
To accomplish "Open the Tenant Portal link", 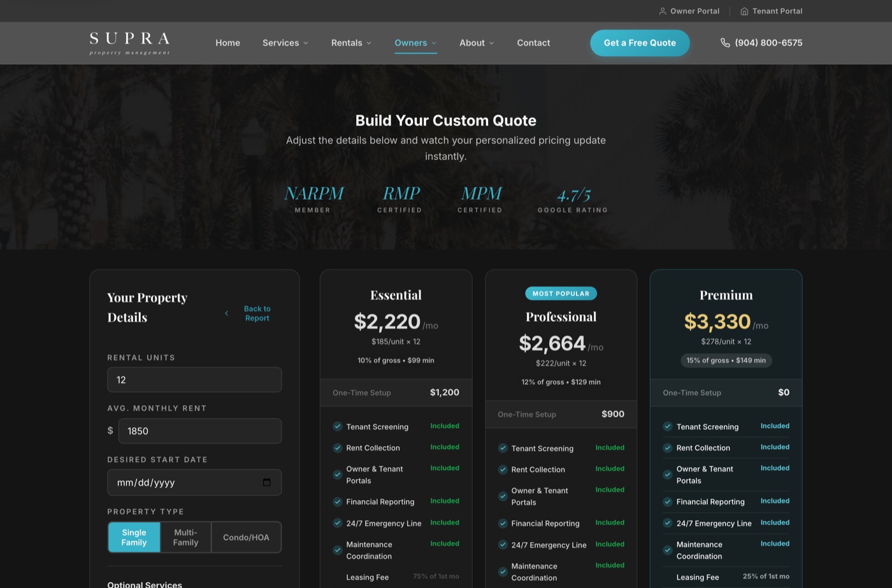I will pyautogui.click(x=772, y=11).
